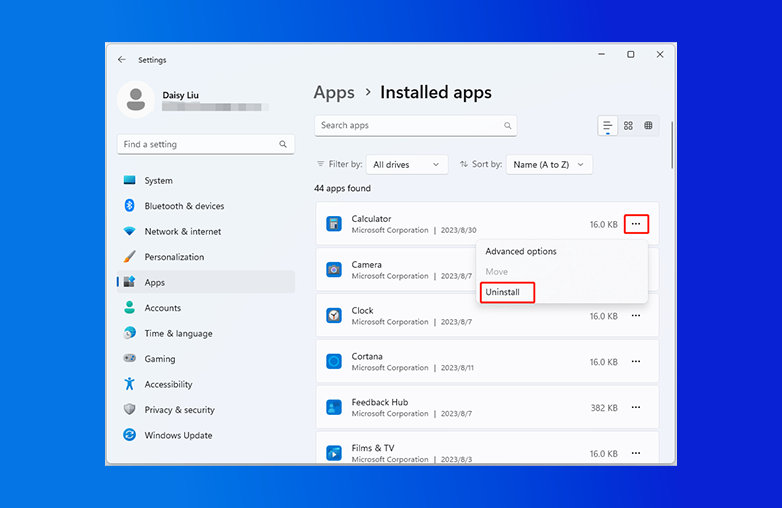Click the Camera app icon
Image resolution: width=782 pixels, height=508 pixels.
(x=334, y=270)
